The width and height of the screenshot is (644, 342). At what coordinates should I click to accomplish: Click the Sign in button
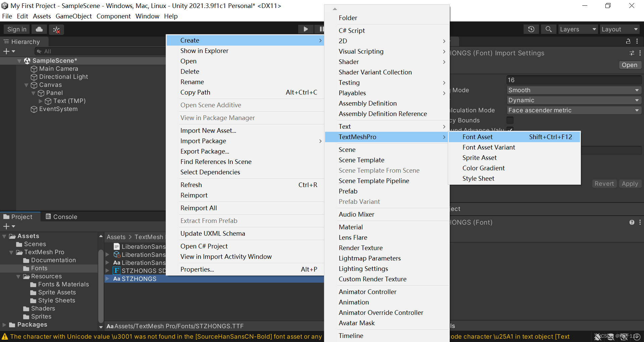click(x=17, y=29)
